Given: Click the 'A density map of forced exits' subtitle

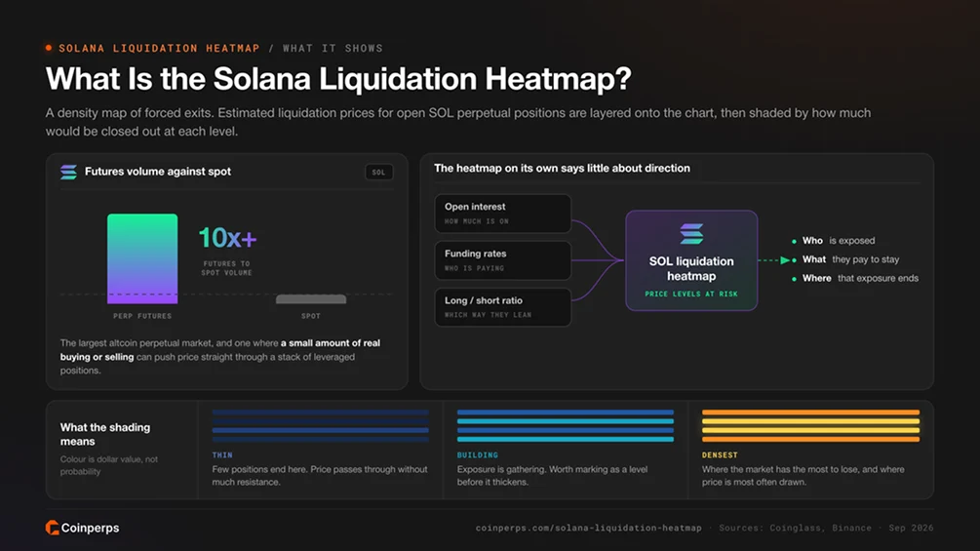Looking at the screenshot, I should click(x=458, y=122).
